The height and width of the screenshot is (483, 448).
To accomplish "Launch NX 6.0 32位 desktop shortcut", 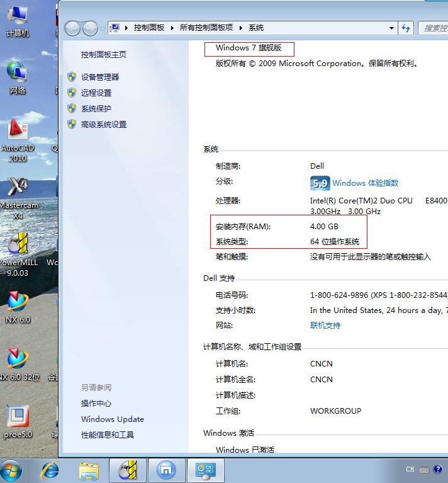I will tap(19, 364).
